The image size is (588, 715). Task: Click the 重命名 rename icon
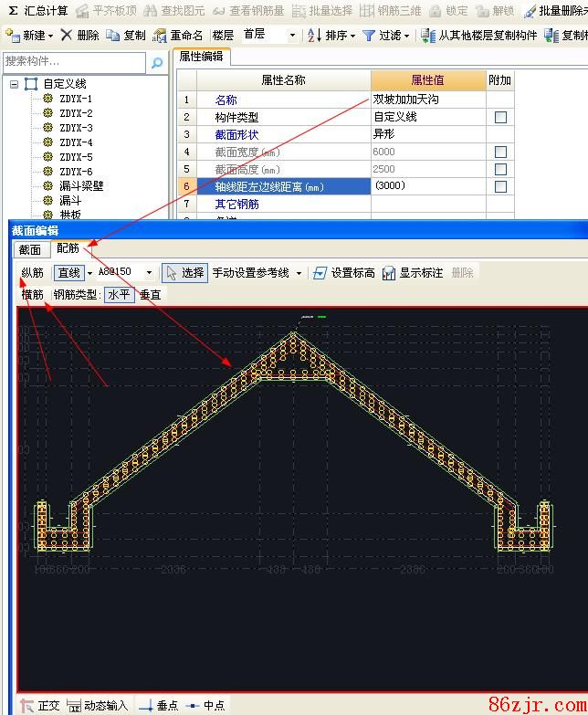[x=160, y=36]
